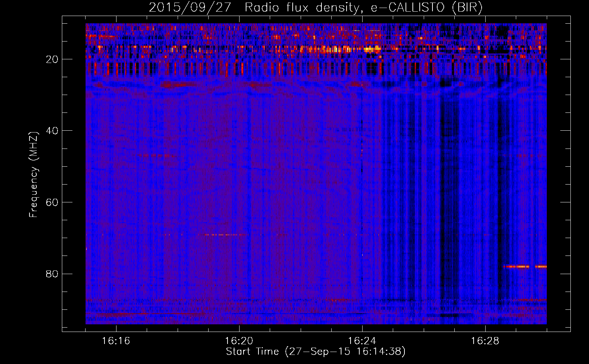Click the 'Frequency (MHZ)' y-axis label
Viewport: 589px width, 364px height.
coord(33,175)
